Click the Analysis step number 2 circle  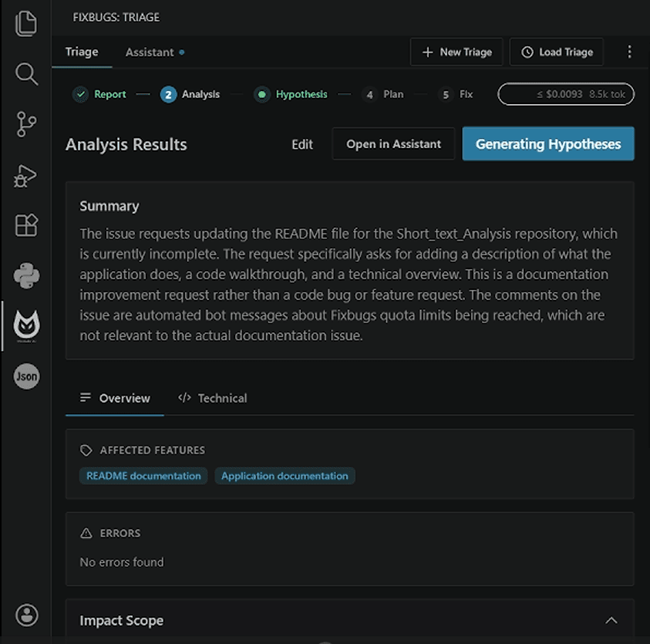tap(168, 95)
